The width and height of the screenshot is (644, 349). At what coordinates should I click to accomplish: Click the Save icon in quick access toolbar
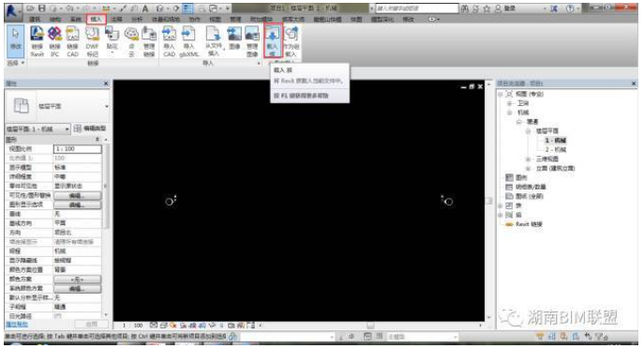tap(42, 8)
